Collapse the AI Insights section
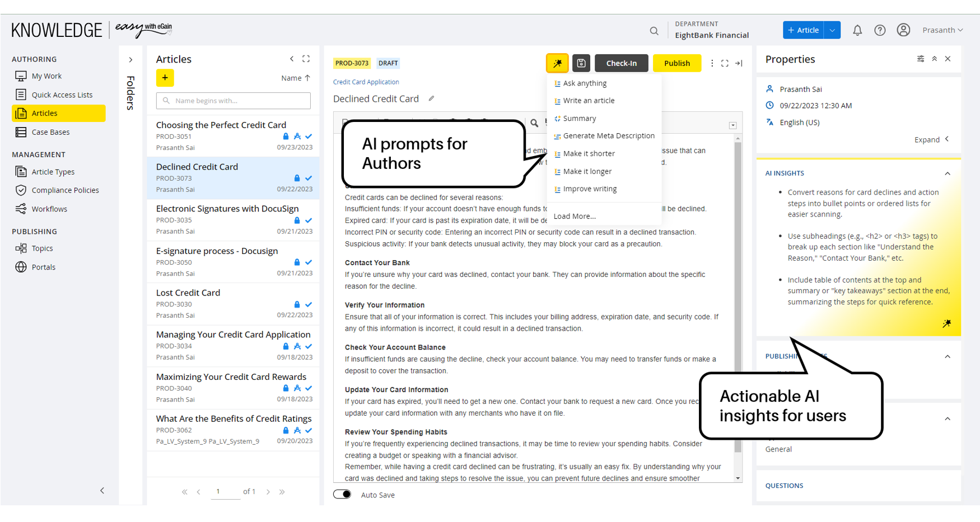 pyautogui.click(x=948, y=173)
